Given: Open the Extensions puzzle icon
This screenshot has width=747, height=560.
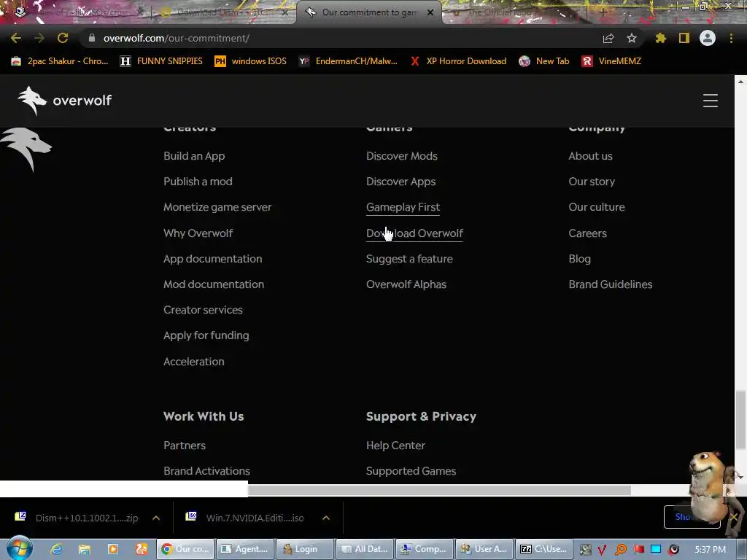Looking at the screenshot, I should [x=660, y=38].
